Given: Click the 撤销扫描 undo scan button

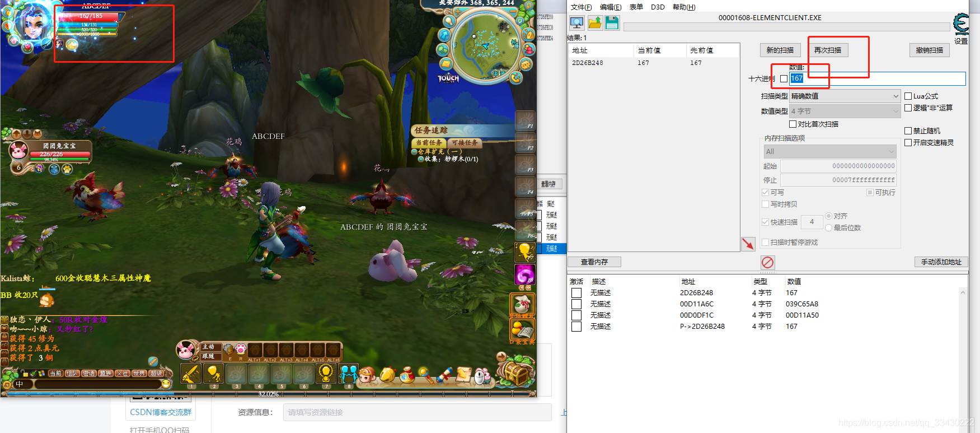Looking at the screenshot, I should pos(930,50).
